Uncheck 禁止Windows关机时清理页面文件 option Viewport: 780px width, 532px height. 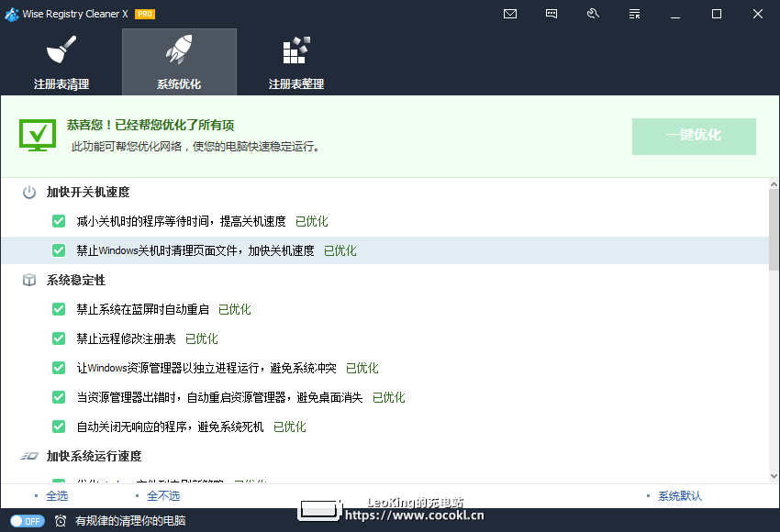coord(59,250)
